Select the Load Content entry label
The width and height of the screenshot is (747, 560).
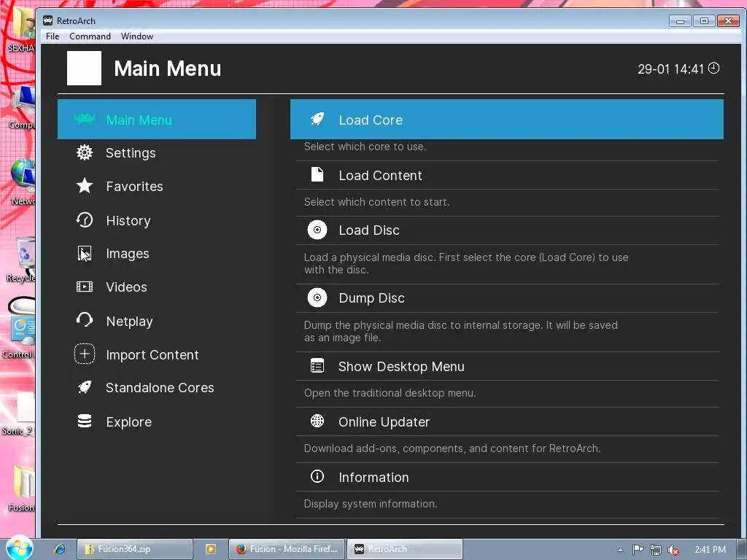coord(380,176)
